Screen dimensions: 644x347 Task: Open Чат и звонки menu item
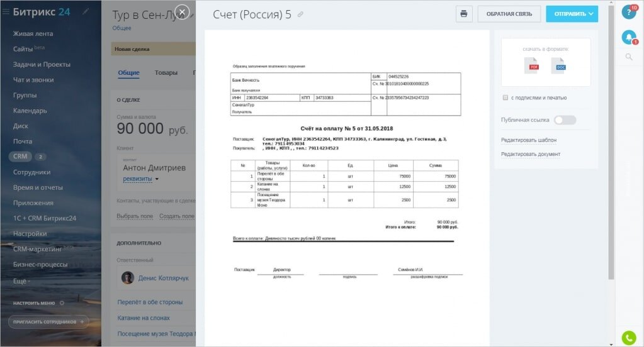(x=33, y=80)
